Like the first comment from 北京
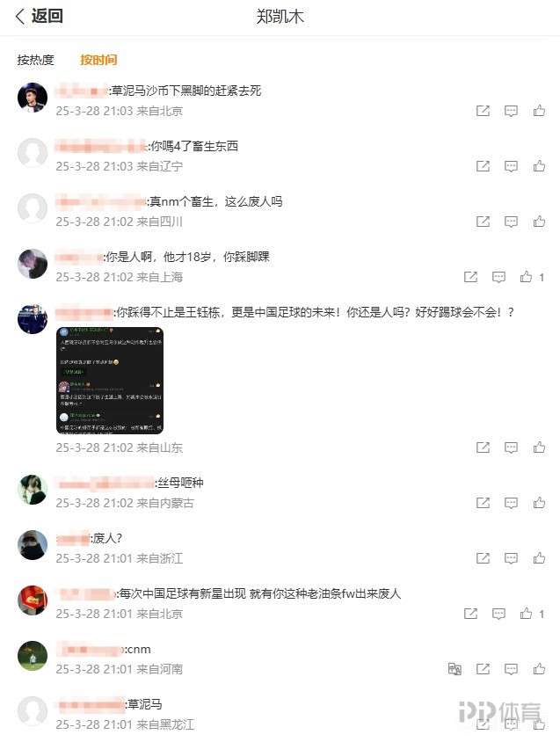This screenshot has height=742, width=560. (x=539, y=111)
